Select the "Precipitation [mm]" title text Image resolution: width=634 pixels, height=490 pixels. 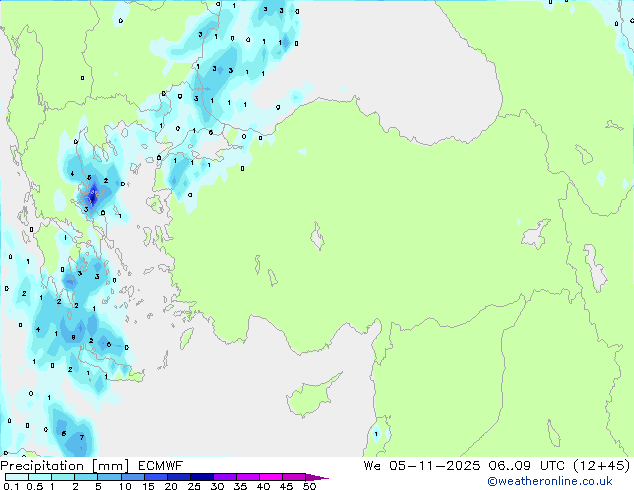[x=64, y=466]
